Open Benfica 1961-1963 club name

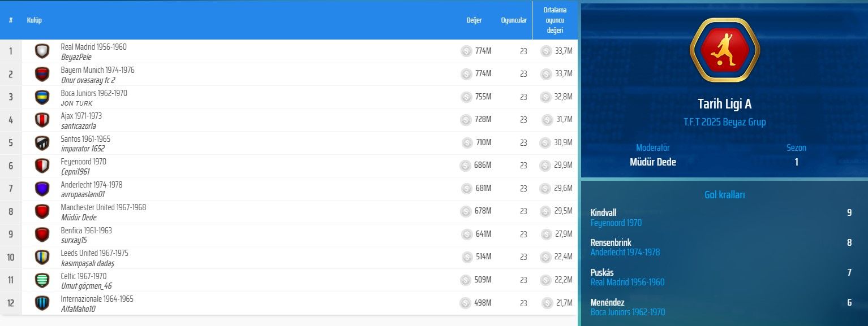[86, 231]
